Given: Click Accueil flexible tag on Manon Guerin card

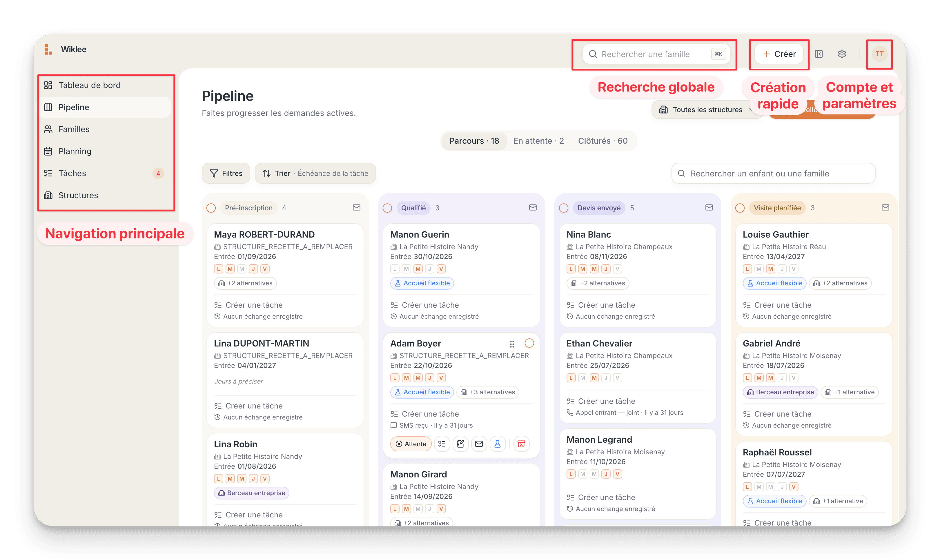Looking at the screenshot, I should tap(422, 283).
